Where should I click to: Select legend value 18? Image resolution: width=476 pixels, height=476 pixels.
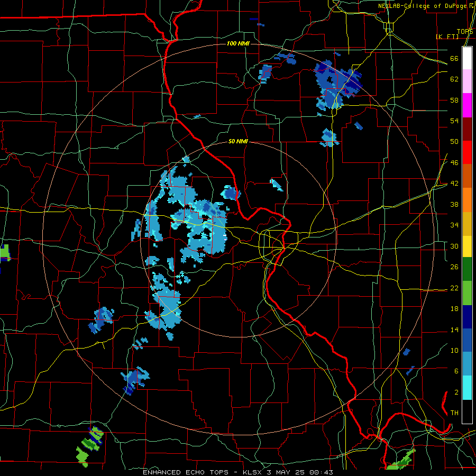tap(454, 309)
